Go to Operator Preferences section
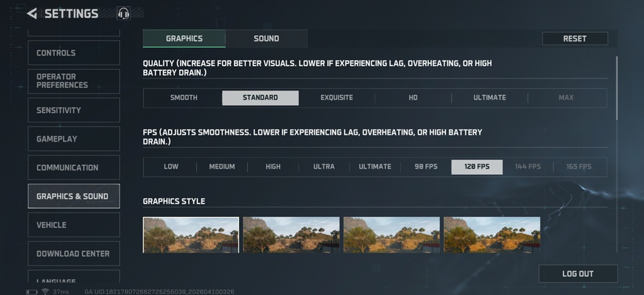 pyautogui.click(x=74, y=81)
